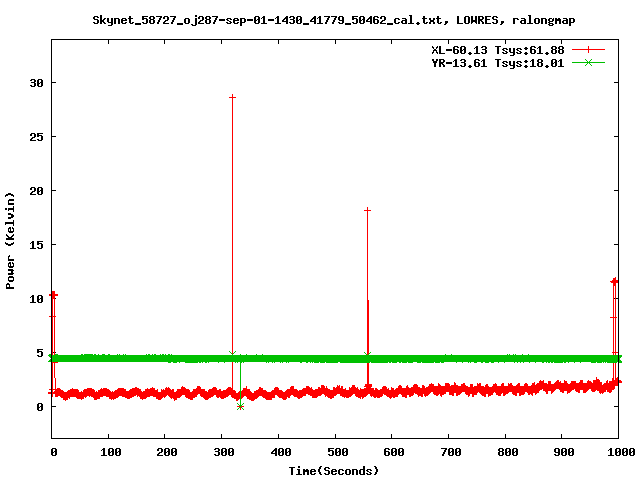Click the x-axis tick label 400

pyautogui.click(x=281, y=452)
